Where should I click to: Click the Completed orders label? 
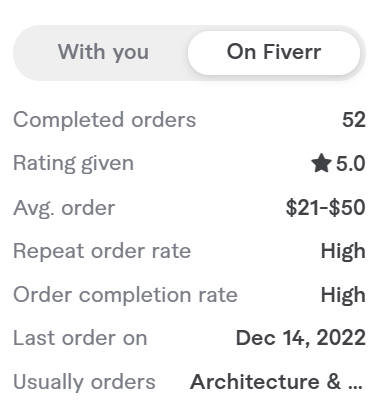pyautogui.click(x=104, y=120)
